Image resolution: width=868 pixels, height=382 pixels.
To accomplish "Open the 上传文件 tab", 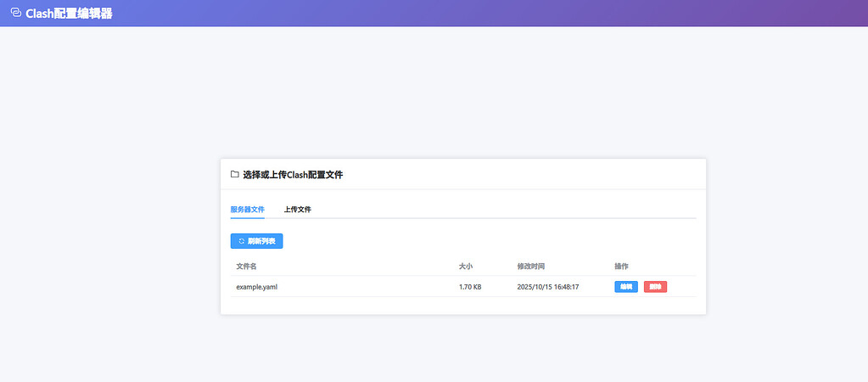I will tap(297, 210).
